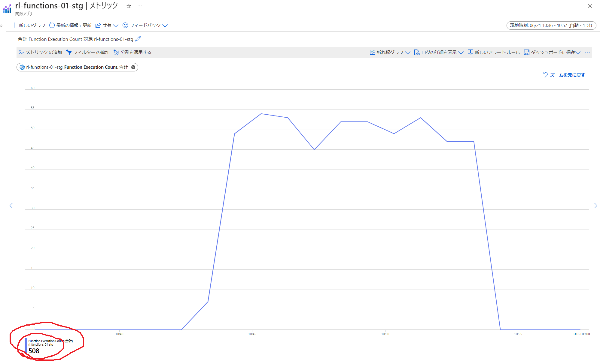Click the blue legend color bar
600x364 pixels.
26,346
